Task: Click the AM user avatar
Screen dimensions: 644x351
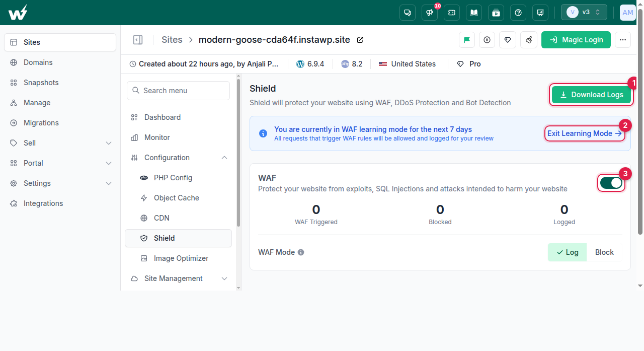Action: point(627,13)
